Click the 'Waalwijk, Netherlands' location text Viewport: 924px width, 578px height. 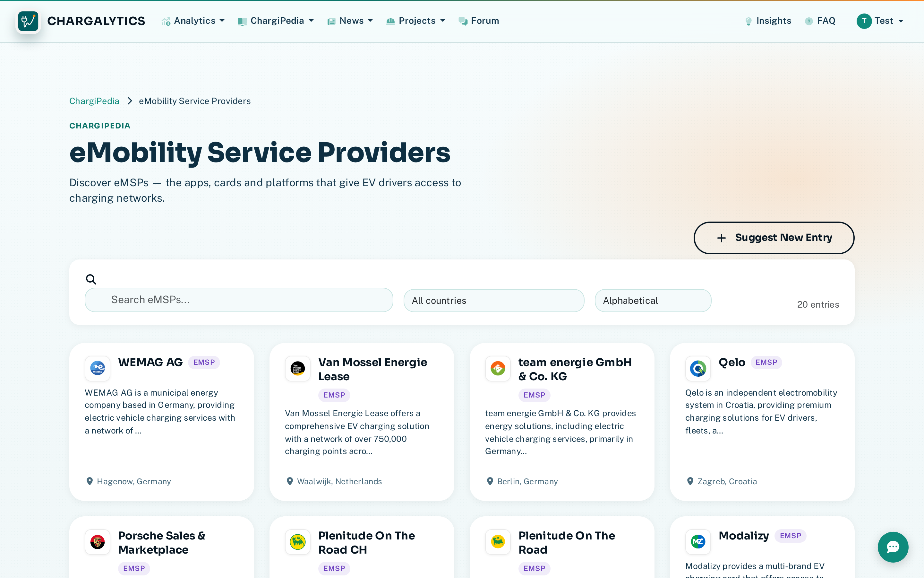(x=339, y=481)
